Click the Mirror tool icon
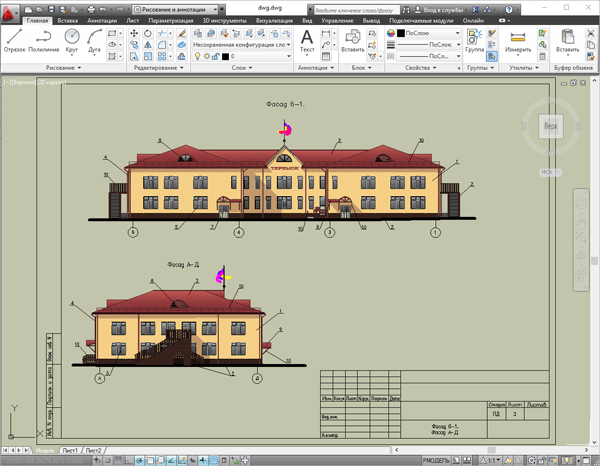This screenshot has height=466, width=600. (x=148, y=45)
